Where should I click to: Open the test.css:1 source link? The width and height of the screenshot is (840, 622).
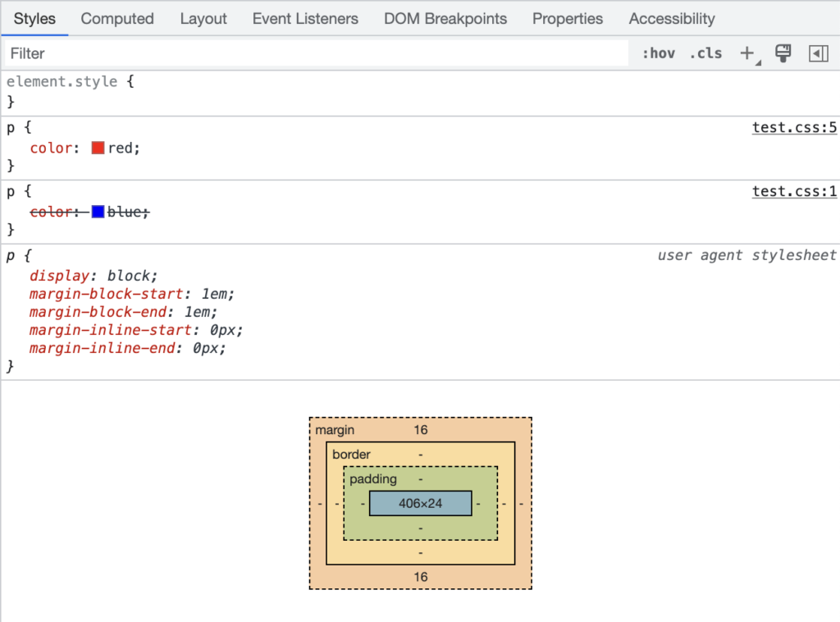(794, 191)
